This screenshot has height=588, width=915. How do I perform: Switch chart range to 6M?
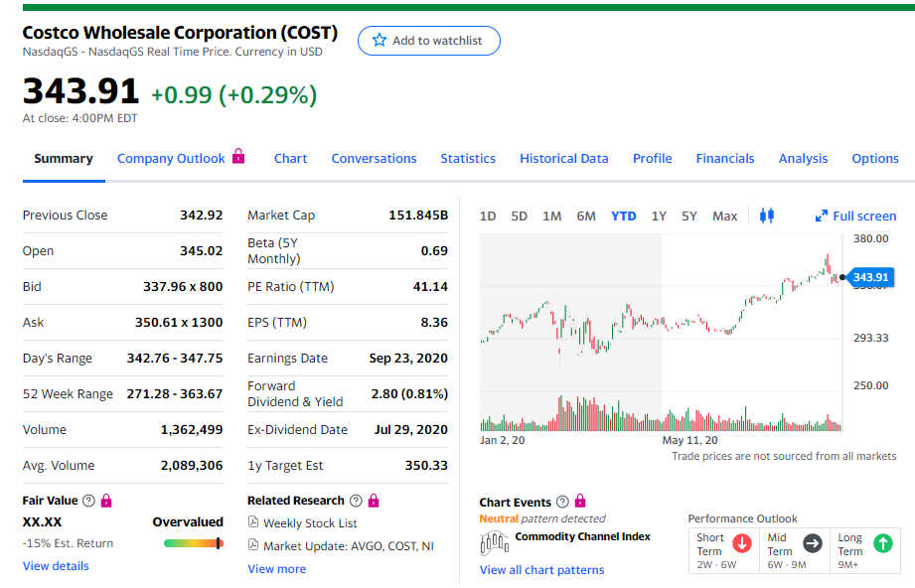[586, 216]
